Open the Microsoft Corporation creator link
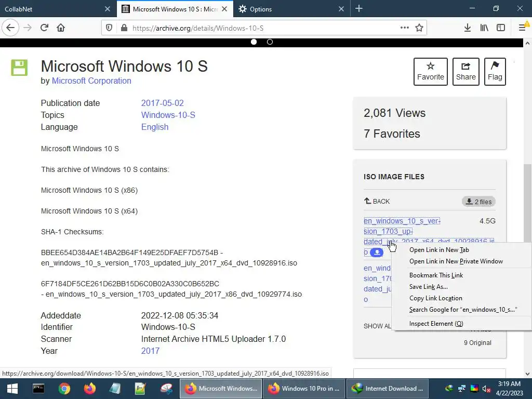This screenshot has width=532, height=399. 91,81
